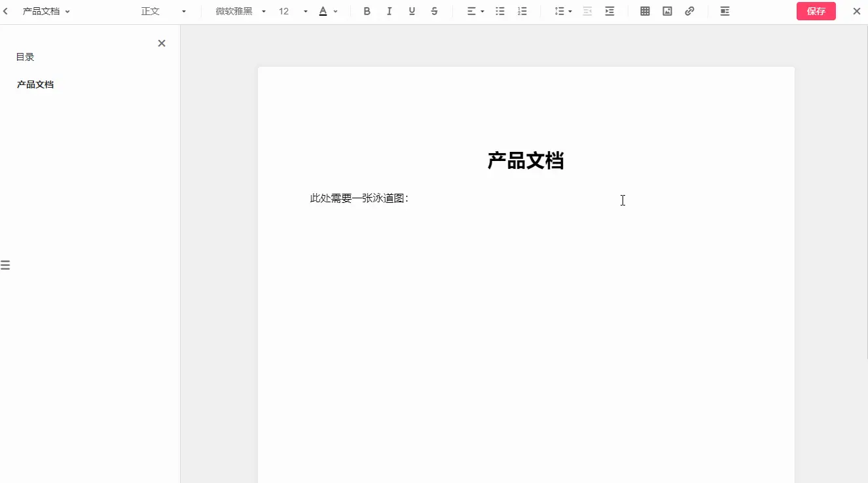Go back using the left arrow

(x=6, y=11)
